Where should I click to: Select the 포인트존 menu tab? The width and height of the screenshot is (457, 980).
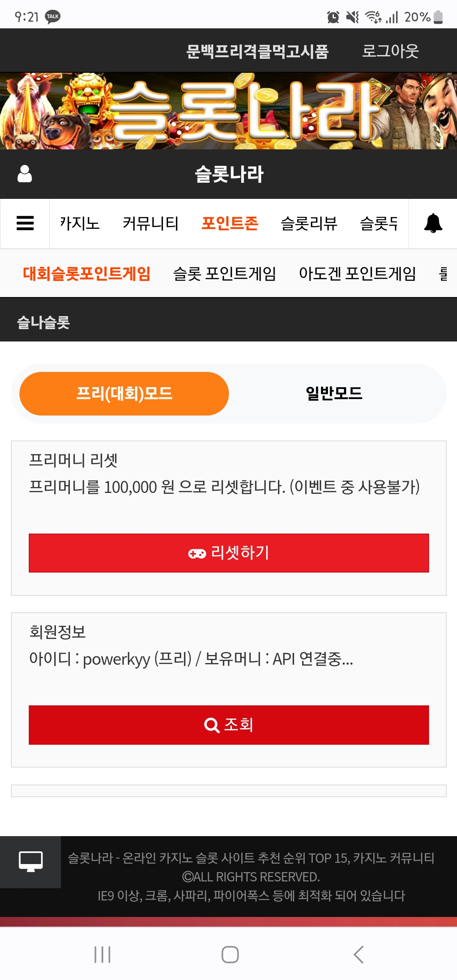tap(230, 223)
